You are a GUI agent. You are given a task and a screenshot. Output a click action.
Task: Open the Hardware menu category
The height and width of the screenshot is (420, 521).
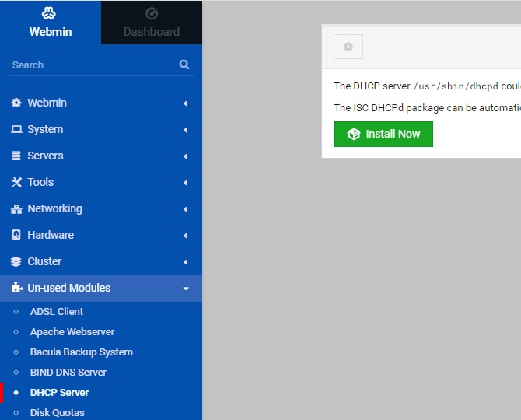tap(101, 235)
